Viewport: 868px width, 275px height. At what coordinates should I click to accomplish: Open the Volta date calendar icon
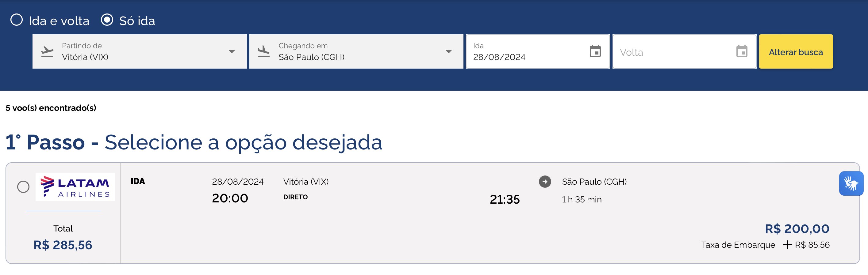click(742, 51)
